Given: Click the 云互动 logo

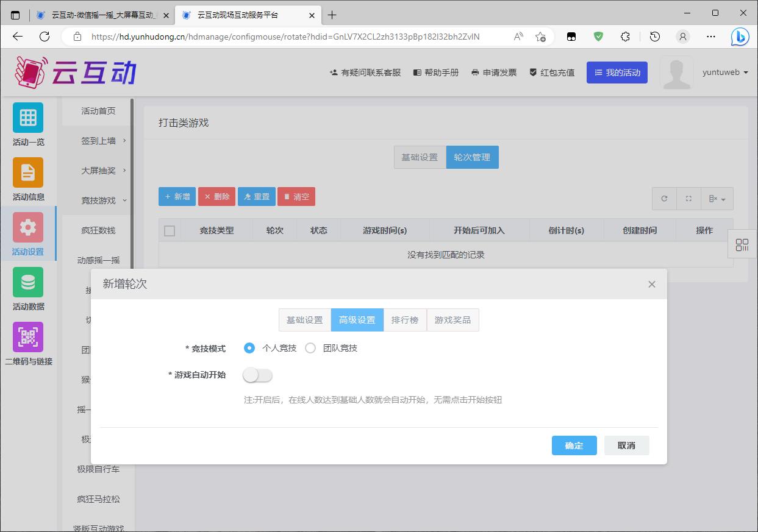Looking at the screenshot, I should click(76, 73).
